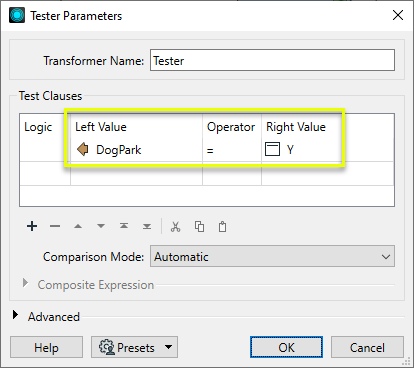This screenshot has height=368, width=414.
Task: Cut the selected clause
Action: 175,227
